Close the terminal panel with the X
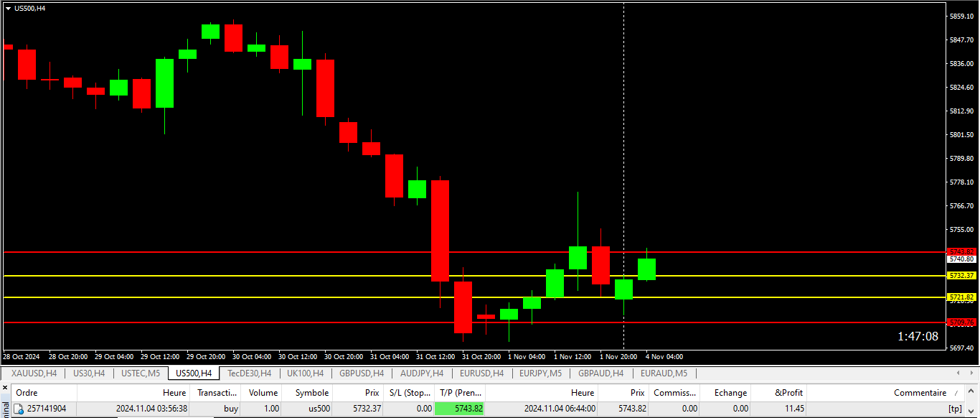The image size is (980, 418). tap(4, 388)
